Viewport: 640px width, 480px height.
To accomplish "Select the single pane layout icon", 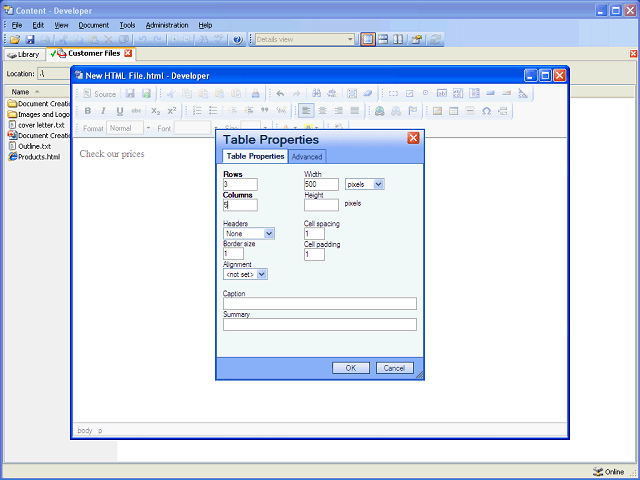I will point(368,40).
